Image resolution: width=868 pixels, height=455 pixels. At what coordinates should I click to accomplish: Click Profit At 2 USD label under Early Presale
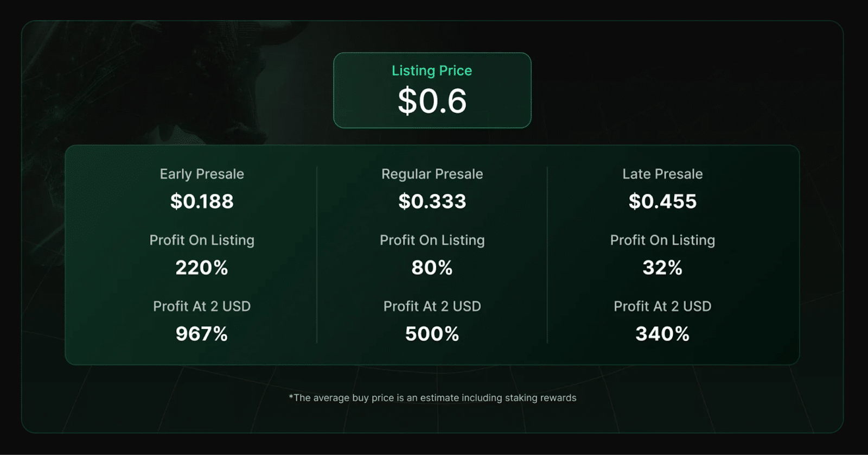pyautogui.click(x=202, y=306)
